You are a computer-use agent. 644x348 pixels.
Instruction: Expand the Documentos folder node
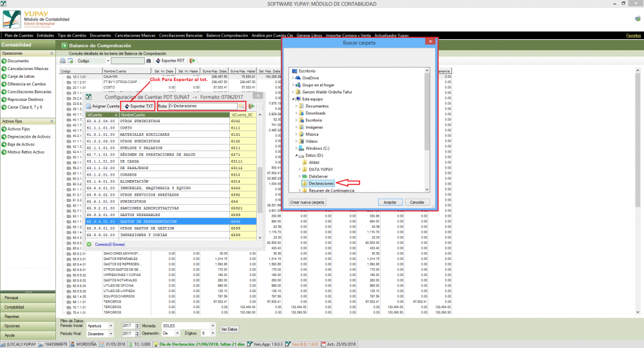coord(296,106)
